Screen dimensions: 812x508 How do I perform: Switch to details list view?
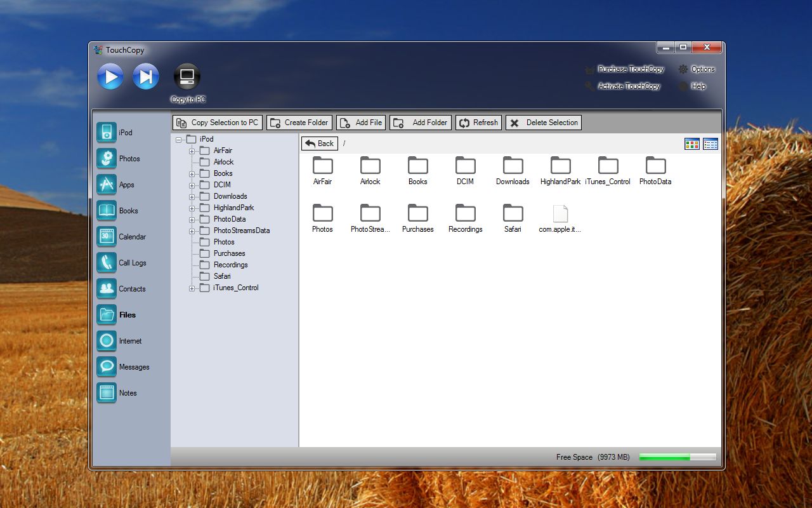(710, 144)
